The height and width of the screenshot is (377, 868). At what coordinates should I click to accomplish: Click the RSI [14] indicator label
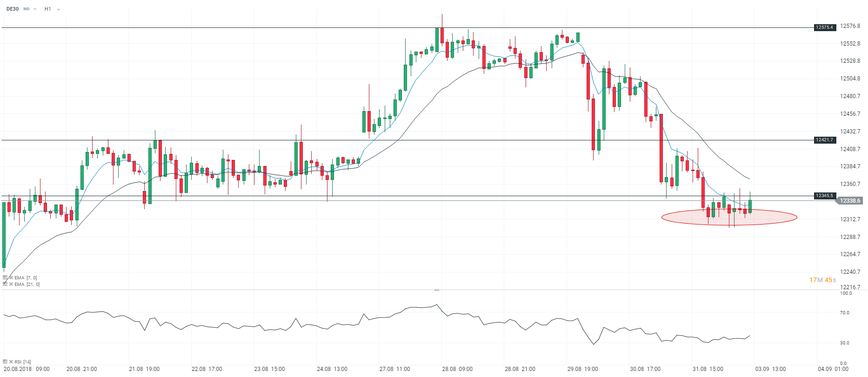(23, 362)
